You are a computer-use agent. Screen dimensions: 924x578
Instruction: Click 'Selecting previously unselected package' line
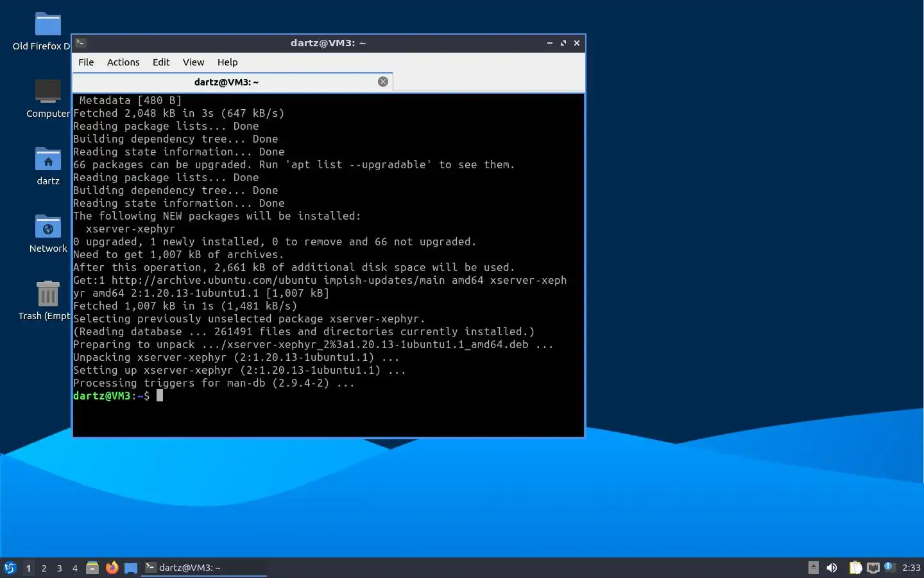tap(249, 319)
